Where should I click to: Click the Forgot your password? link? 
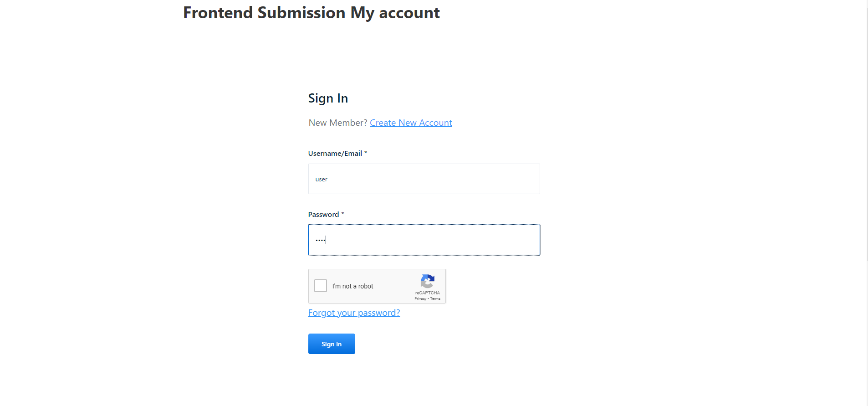[354, 313]
